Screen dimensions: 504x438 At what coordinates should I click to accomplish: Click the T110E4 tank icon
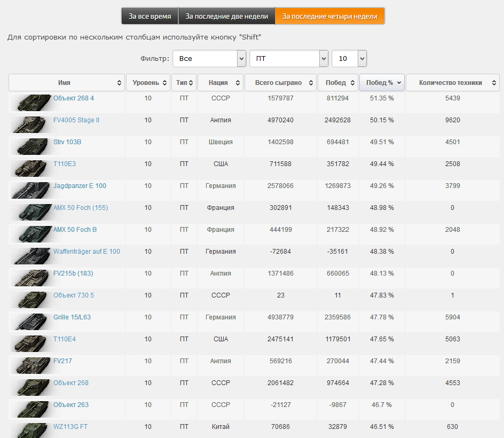(x=31, y=343)
